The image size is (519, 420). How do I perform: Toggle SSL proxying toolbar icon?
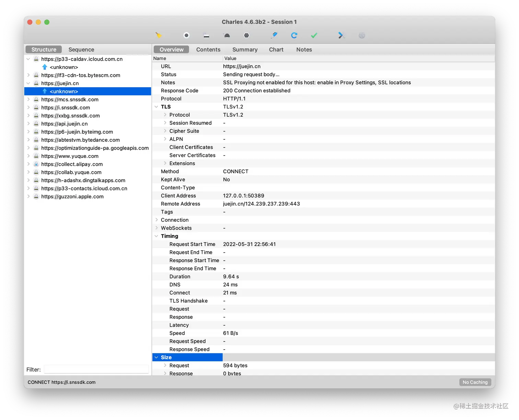coord(206,35)
